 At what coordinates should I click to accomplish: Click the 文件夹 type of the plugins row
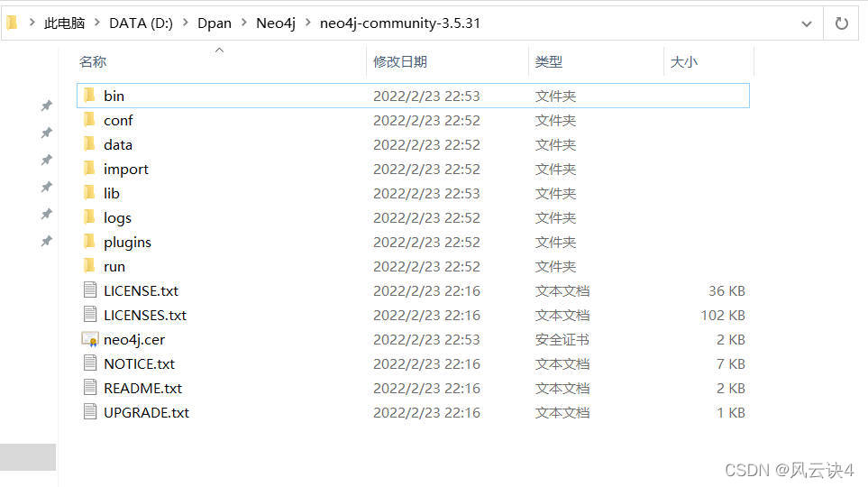pyautogui.click(x=555, y=242)
